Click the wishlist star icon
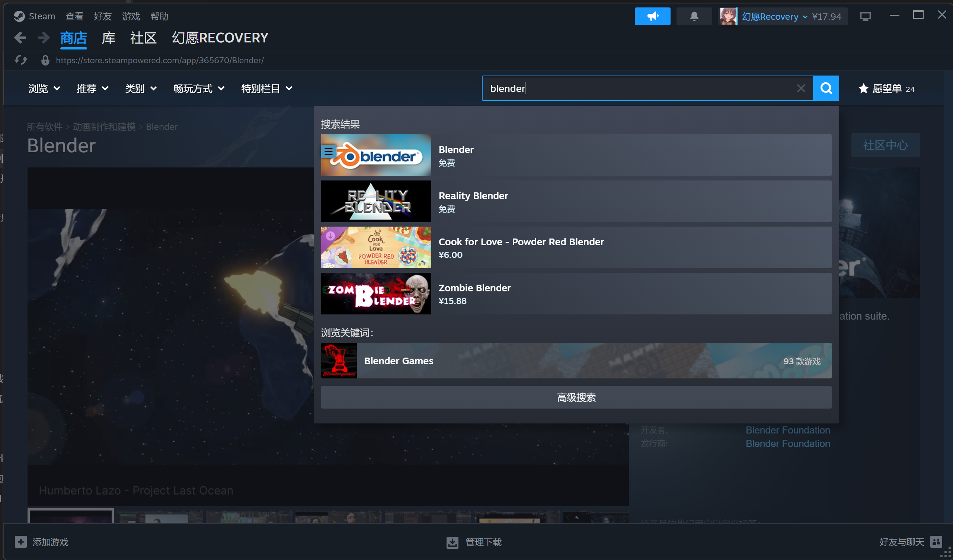 point(863,89)
